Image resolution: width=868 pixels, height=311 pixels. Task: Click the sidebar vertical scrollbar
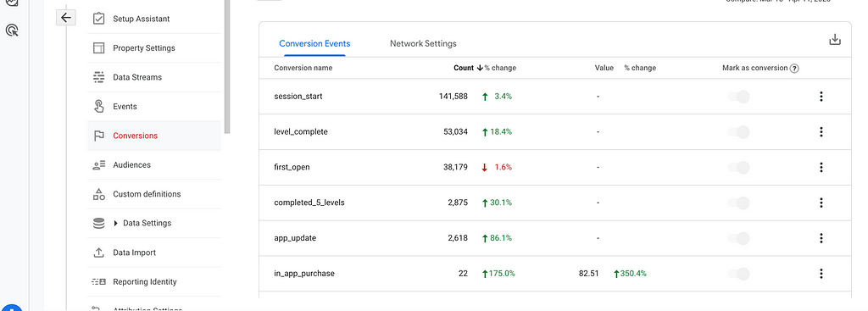[x=227, y=66]
